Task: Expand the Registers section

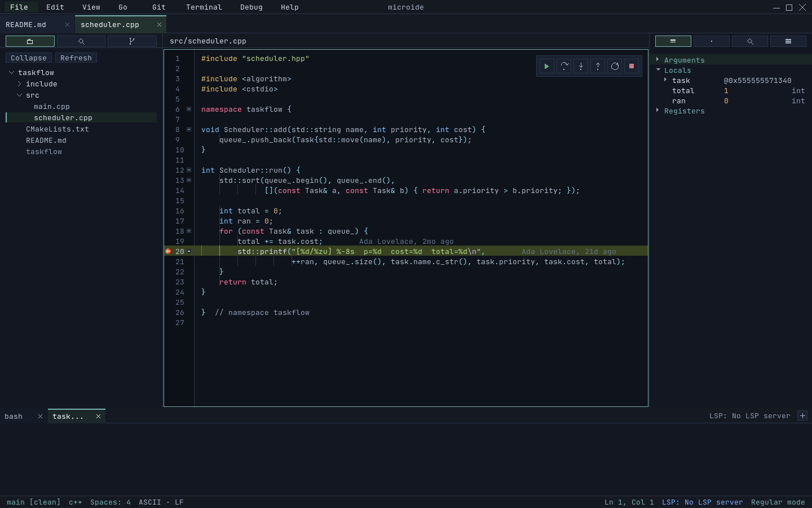Action: 657,110
